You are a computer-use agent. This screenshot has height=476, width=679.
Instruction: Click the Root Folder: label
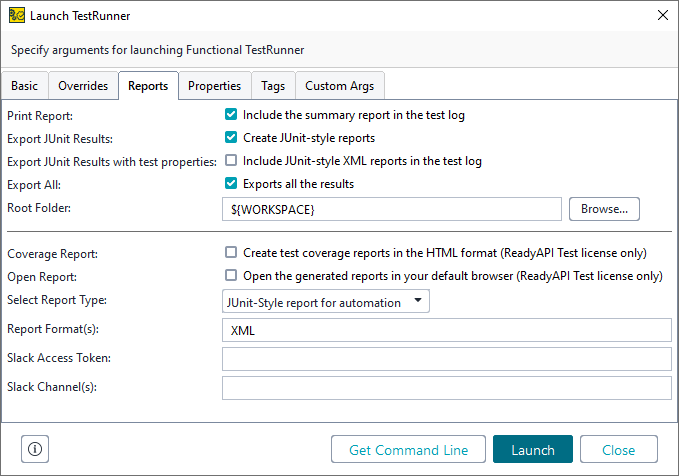click(x=39, y=208)
